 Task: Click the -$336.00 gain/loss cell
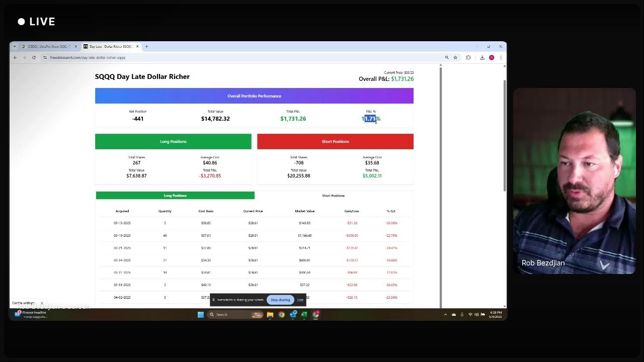(x=352, y=236)
